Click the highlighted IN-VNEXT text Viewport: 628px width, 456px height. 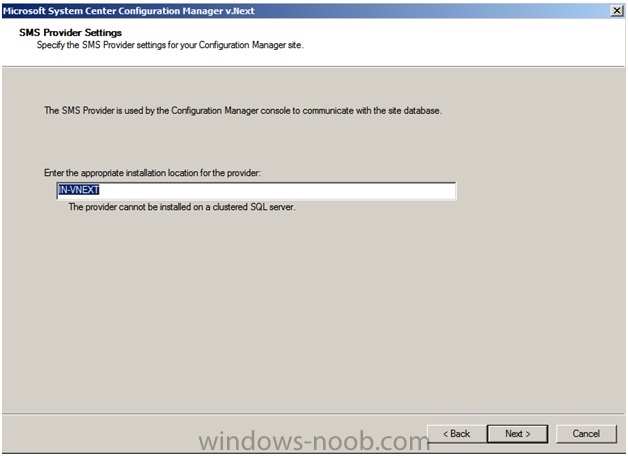point(78,190)
